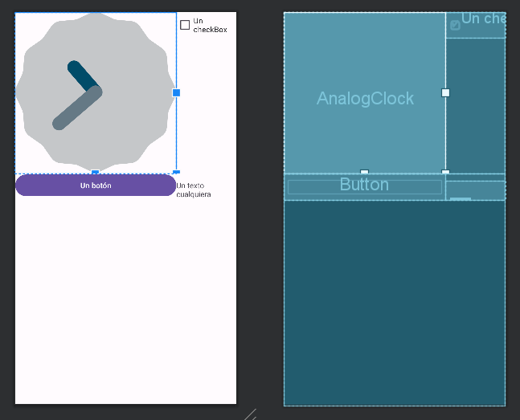
Task: Click the 'Un checkBox' label text
Action: [210, 25]
